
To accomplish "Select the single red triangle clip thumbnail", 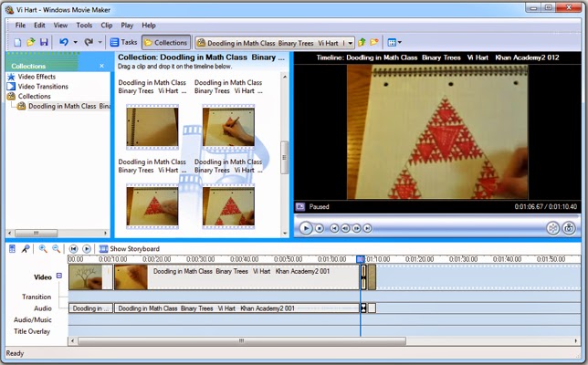I will coord(152,206).
